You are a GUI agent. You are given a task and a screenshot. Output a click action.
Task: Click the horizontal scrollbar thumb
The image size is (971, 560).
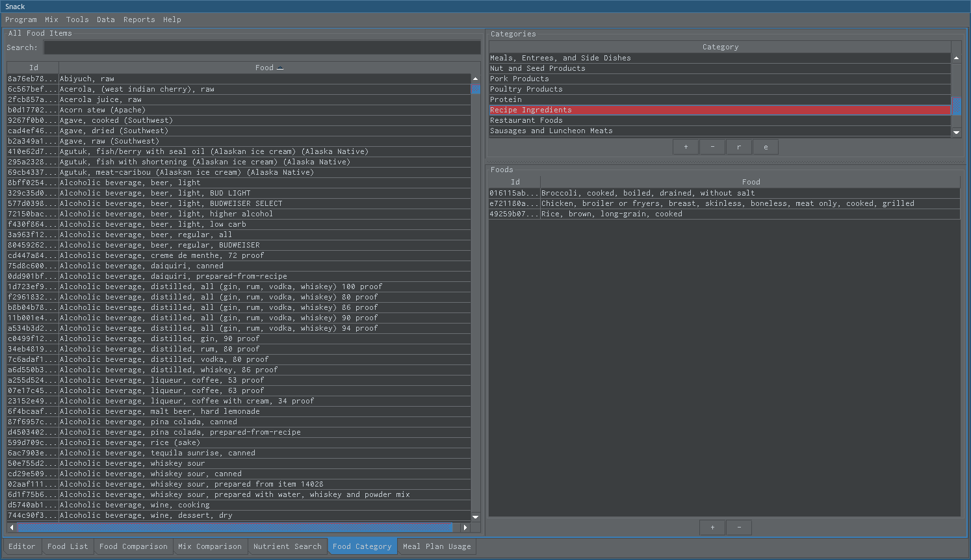pyautogui.click(x=234, y=527)
